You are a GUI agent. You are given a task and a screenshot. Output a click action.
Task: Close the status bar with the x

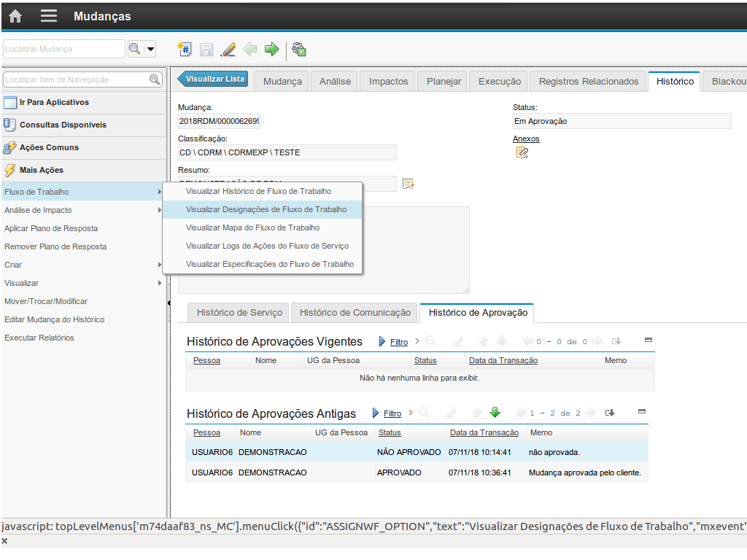[5, 541]
